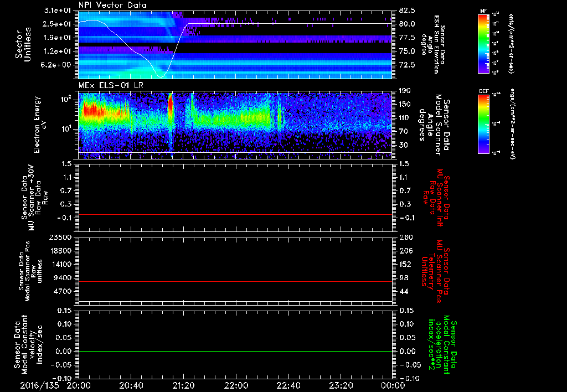Image resolution: width=567 pixels, height=392 pixels.
Task: Click the 23500 scanner position tick label
Action: (61, 237)
